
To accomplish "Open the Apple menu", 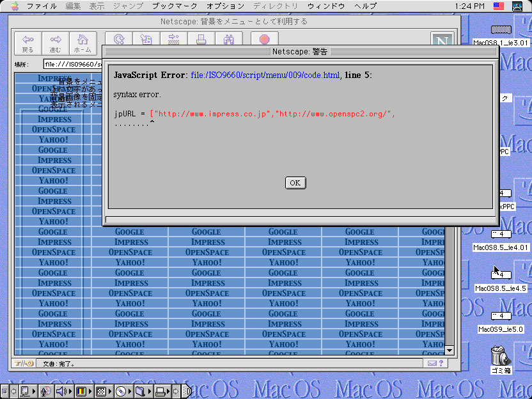I will pos(15,6).
